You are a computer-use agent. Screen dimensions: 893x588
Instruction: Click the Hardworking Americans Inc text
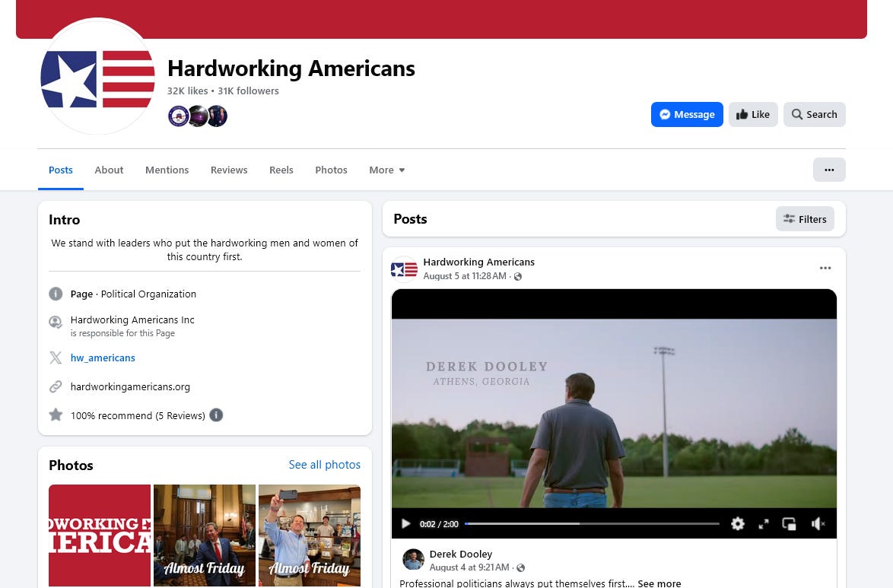point(132,319)
